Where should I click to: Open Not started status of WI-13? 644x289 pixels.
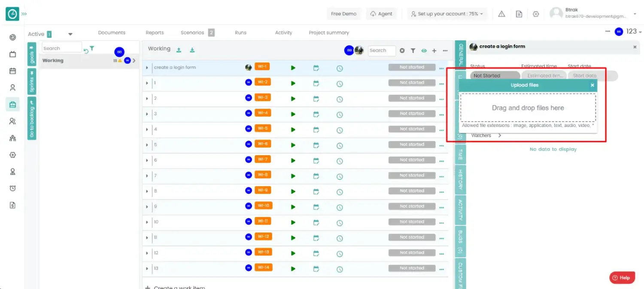pyautogui.click(x=412, y=253)
